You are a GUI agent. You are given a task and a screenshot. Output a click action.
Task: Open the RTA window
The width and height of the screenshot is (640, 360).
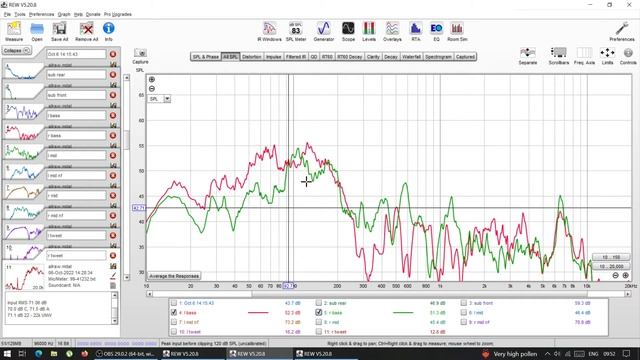(416, 31)
